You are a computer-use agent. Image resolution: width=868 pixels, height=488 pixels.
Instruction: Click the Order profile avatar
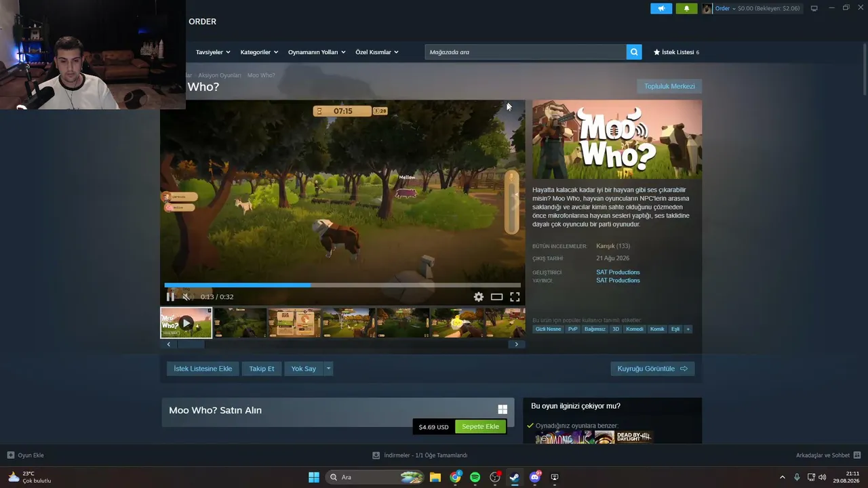pos(707,9)
